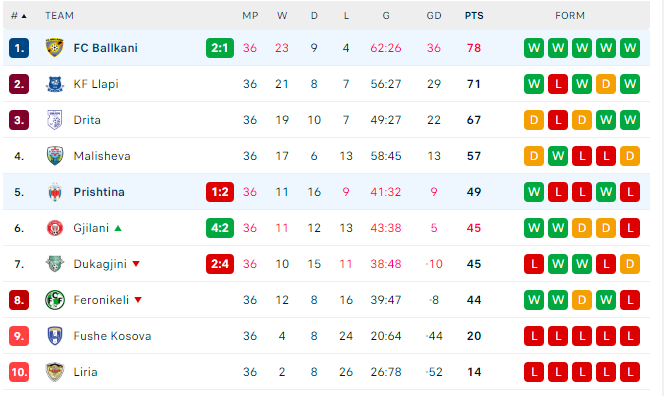Image resolution: width=664 pixels, height=396 pixels.
Task: Click the Prishtina team crest
Action: pyautogui.click(x=55, y=192)
